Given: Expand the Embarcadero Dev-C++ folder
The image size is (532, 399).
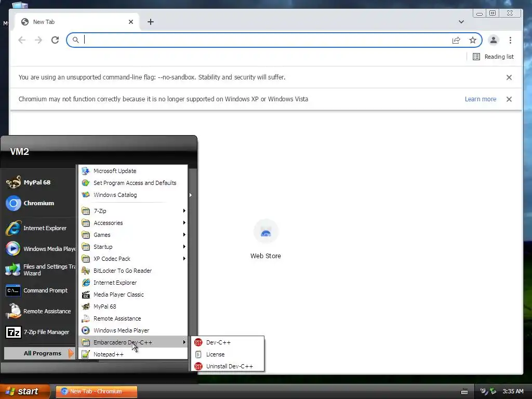Looking at the screenshot, I should click(133, 342).
